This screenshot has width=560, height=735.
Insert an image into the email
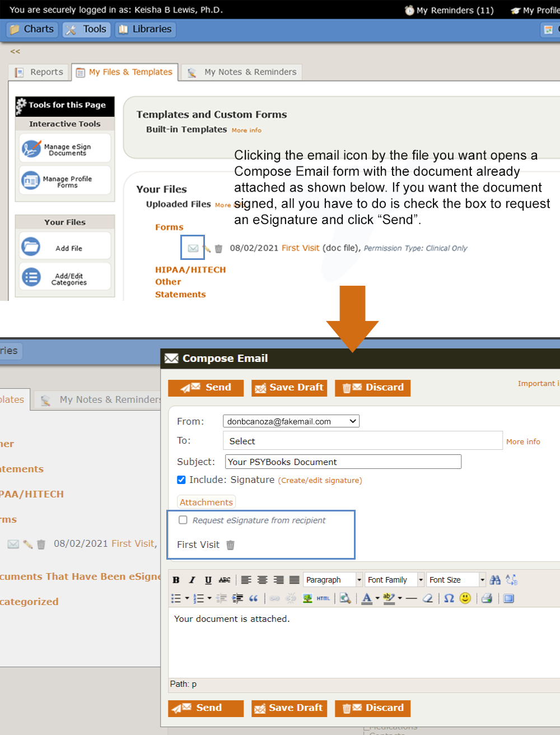(307, 598)
